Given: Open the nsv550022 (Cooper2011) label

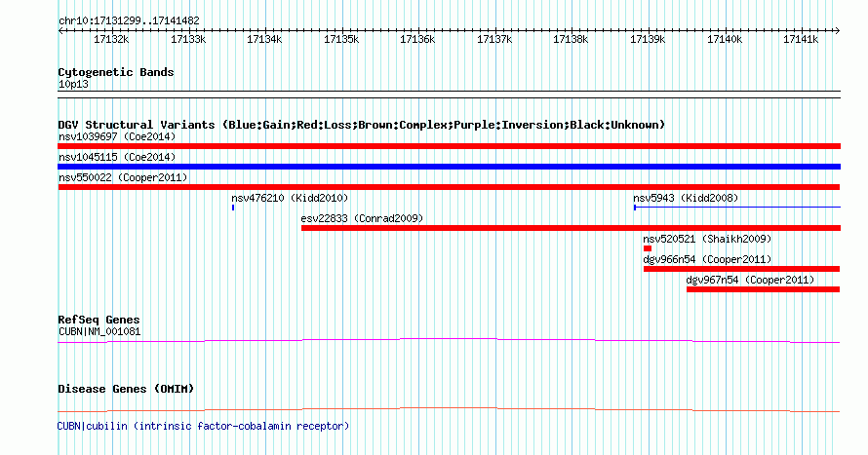Looking at the screenshot, I should pos(123,177).
